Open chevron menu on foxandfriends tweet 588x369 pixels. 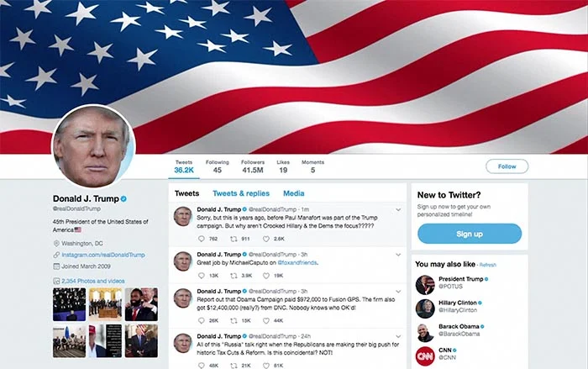398,255
